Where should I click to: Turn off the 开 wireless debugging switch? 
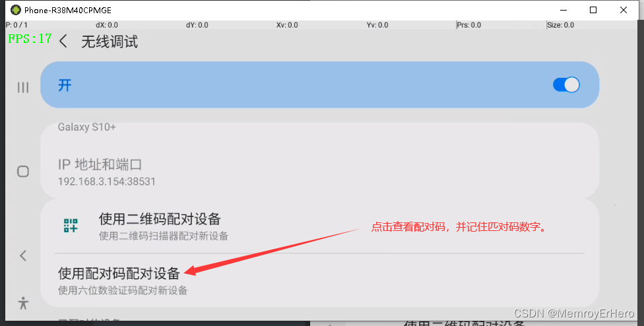(566, 85)
